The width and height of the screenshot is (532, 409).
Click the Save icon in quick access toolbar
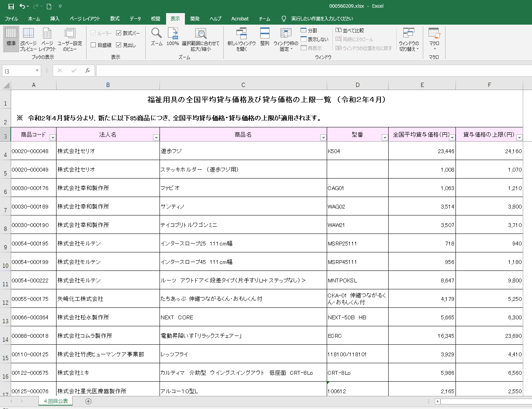click(x=11, y=6)
